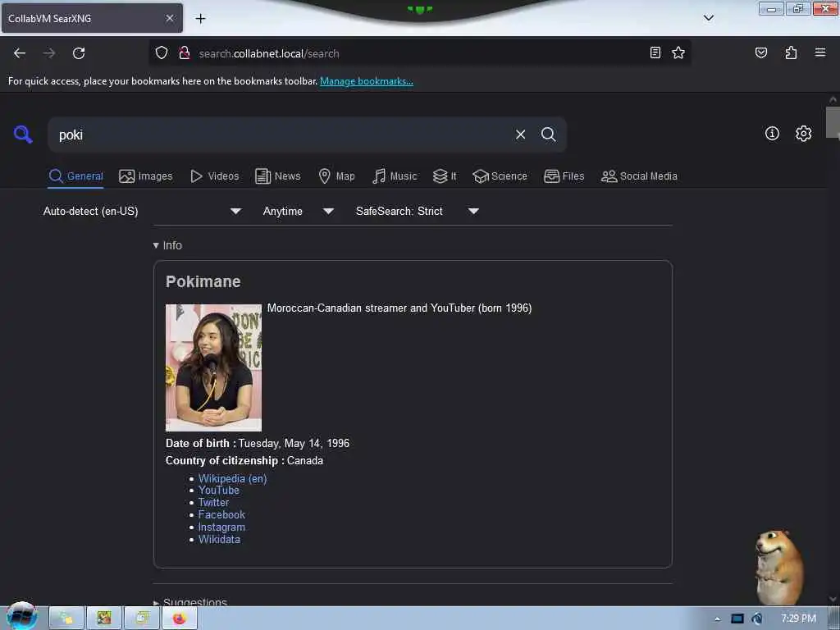Select the General search category
Screen dimensions: 840x630
coord(76,176)
